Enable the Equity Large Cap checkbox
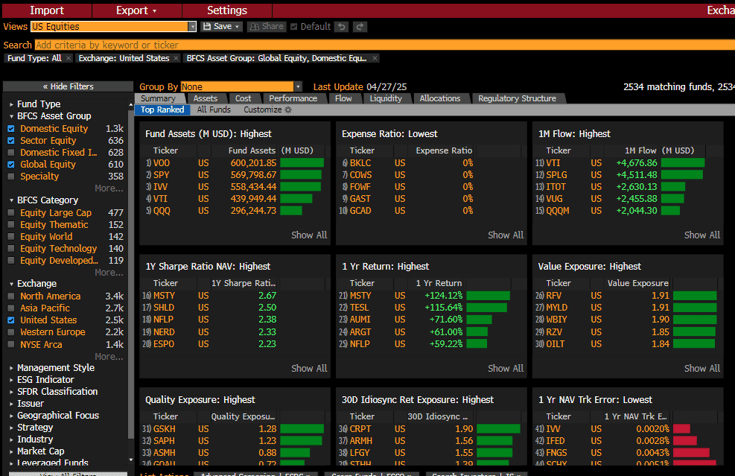Screen dimensions: 735x476 (x=11, y=213)
